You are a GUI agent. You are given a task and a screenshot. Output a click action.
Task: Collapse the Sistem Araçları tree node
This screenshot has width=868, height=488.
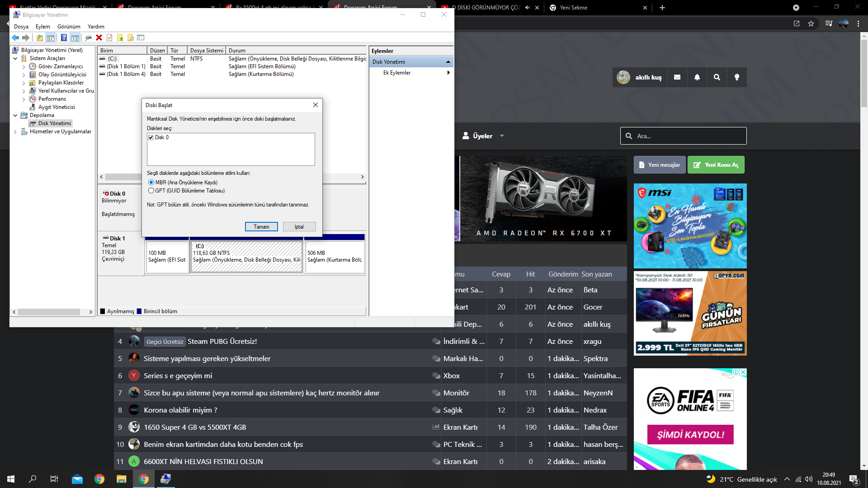point(15,58)
